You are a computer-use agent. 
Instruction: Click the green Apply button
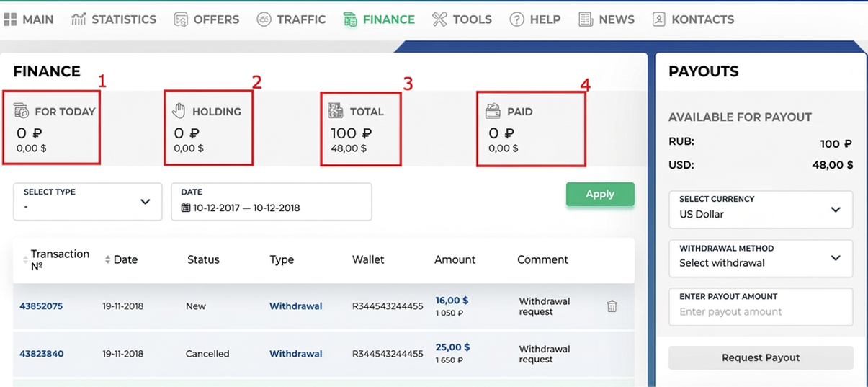click(600, 194)
